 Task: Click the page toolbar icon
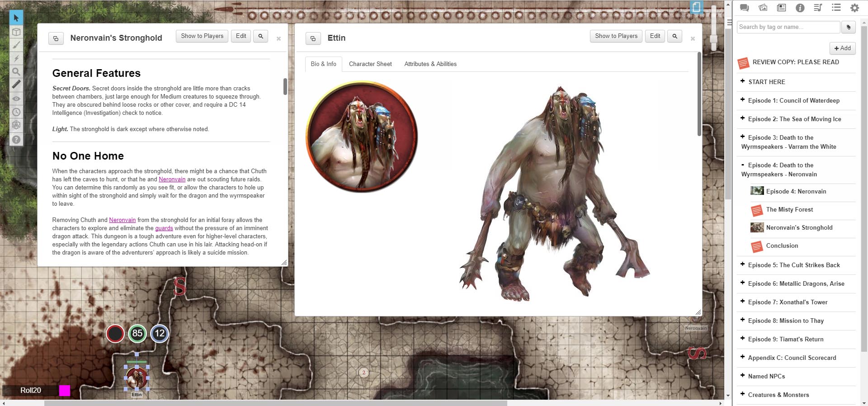click(697, 7)
